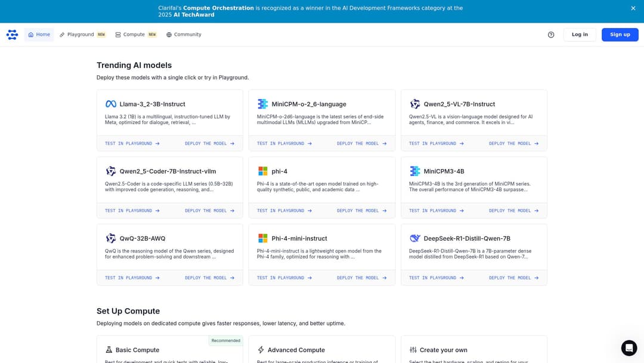The width and height of the screenshot is (644, 363).
Task: Test MiniCPM-o-2_6-language in Playground
Action: [284, 143]
